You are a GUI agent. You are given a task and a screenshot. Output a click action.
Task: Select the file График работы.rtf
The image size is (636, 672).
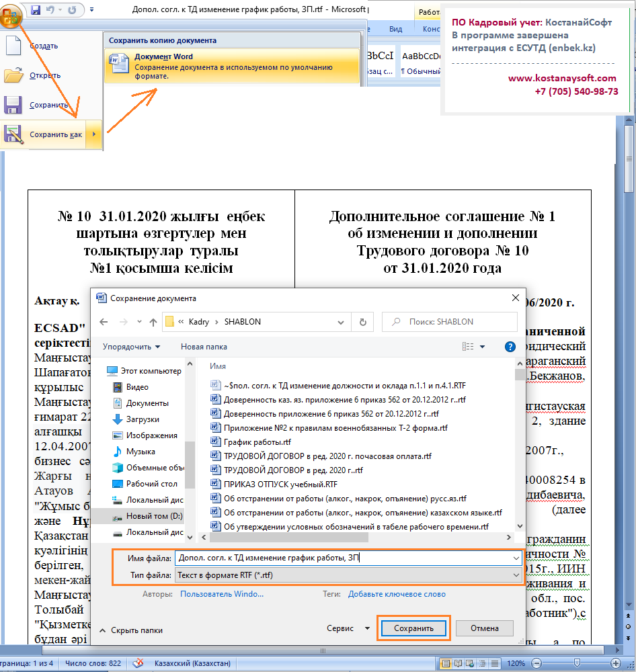click(x=251, y=442)
